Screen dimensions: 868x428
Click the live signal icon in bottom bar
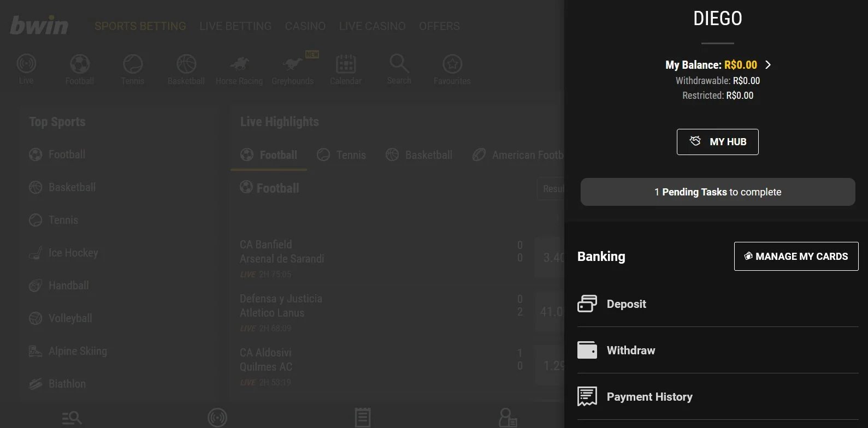point(217,418)
